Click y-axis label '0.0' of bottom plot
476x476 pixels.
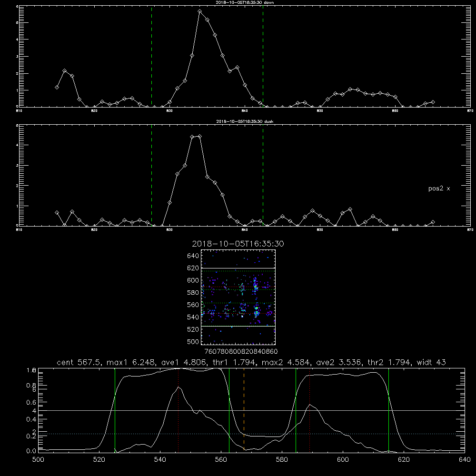click(x=31, y=451)
